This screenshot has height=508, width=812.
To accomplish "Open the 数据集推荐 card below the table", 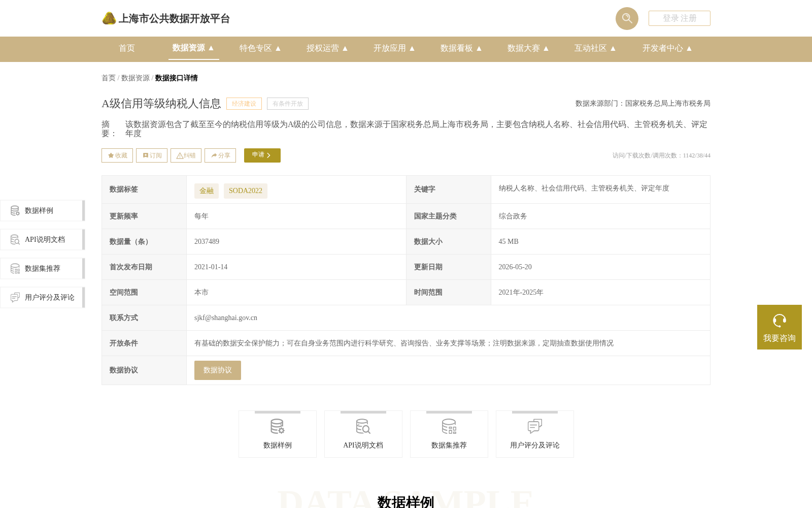I will click(x=449, y=434).
